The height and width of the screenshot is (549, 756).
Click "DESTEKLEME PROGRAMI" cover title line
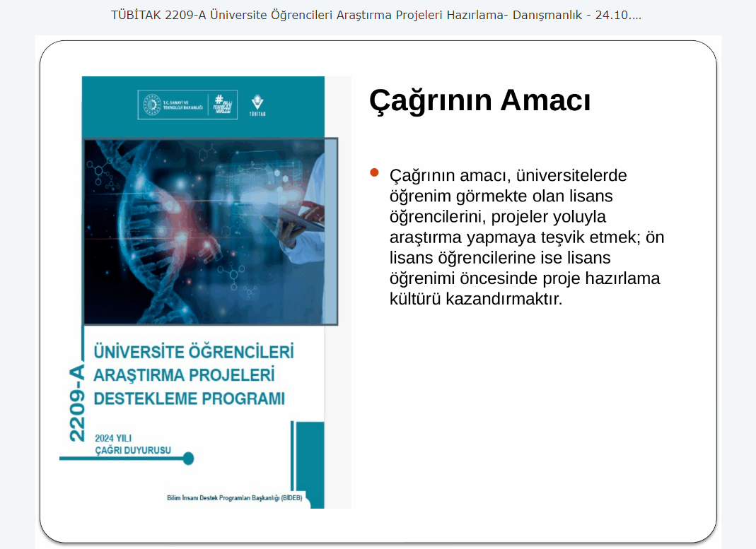(190, 399)
